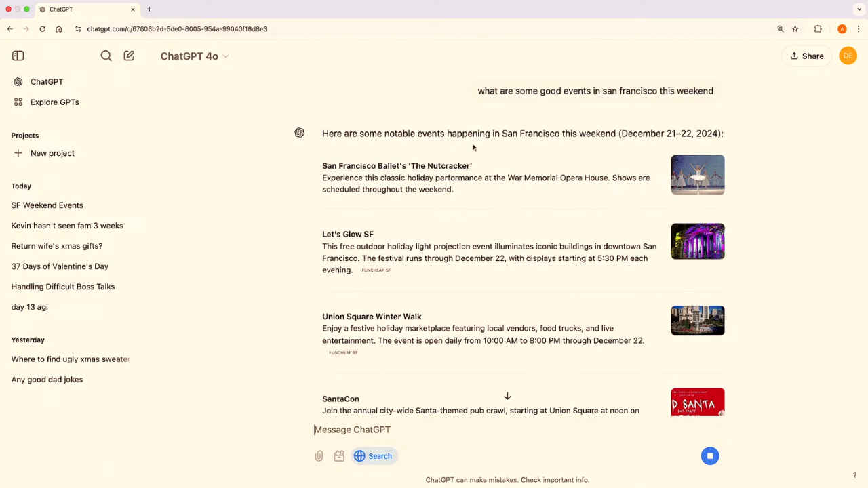Open the FUNCHEAP SF source under Union Square Winter Walk
868x488 pixels.
[x=343, y=352]
